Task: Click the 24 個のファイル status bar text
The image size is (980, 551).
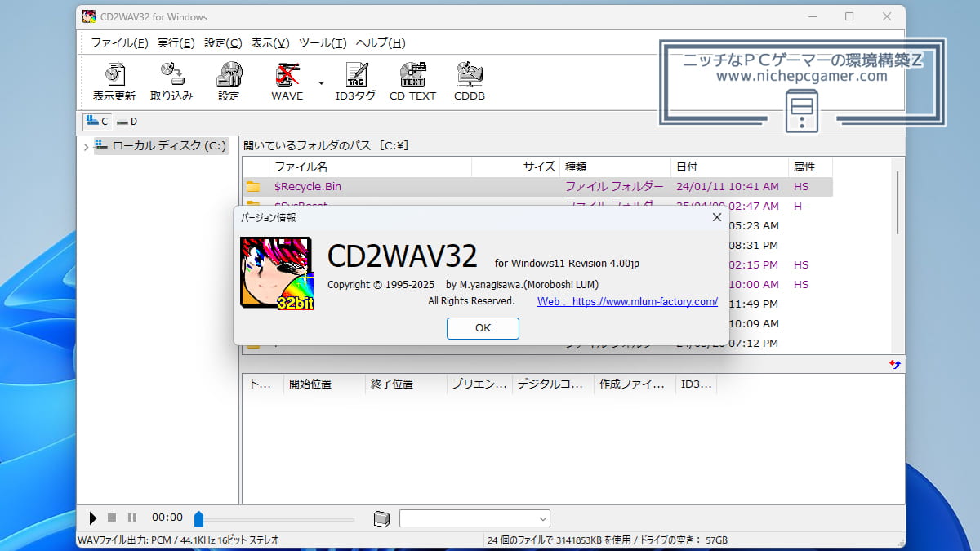Action: pos(607,540)
